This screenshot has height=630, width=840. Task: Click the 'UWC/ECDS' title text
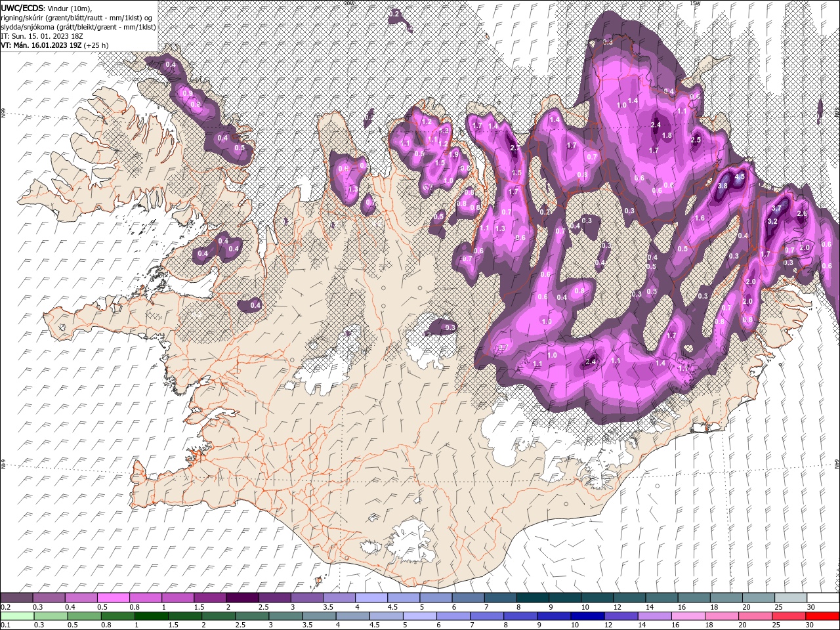[x=23, y=8]
